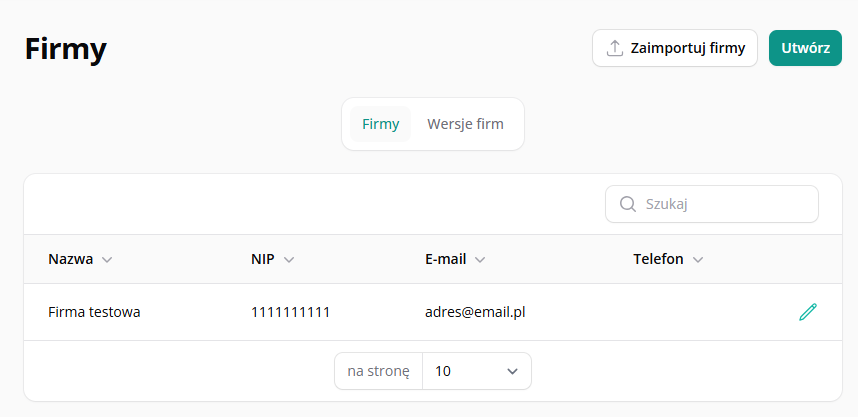Select the Firmy tab
The height and width of the screenshot is (417, 858).
pyautogui.click(x=380, y=124)
